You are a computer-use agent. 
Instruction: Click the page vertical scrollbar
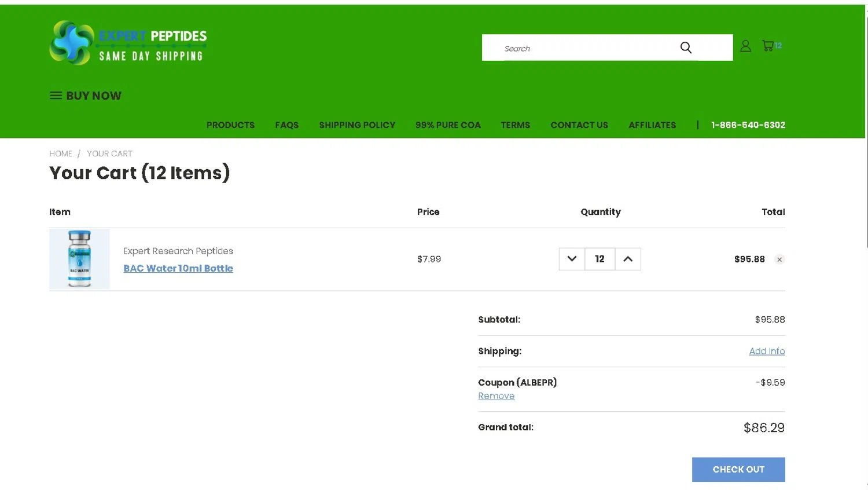click(x=866, y=133)
